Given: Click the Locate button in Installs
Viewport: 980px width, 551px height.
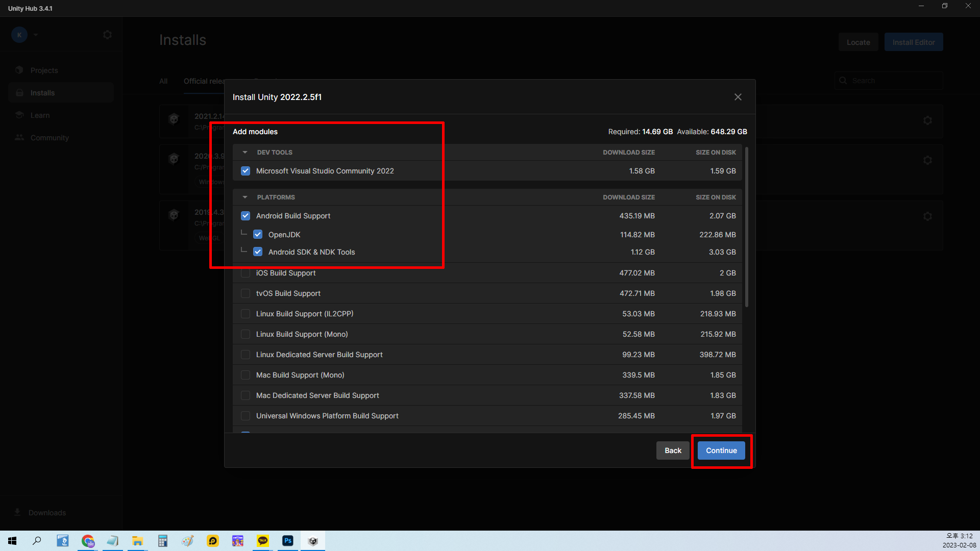Looking at the screenshot, I should (858, 42).
